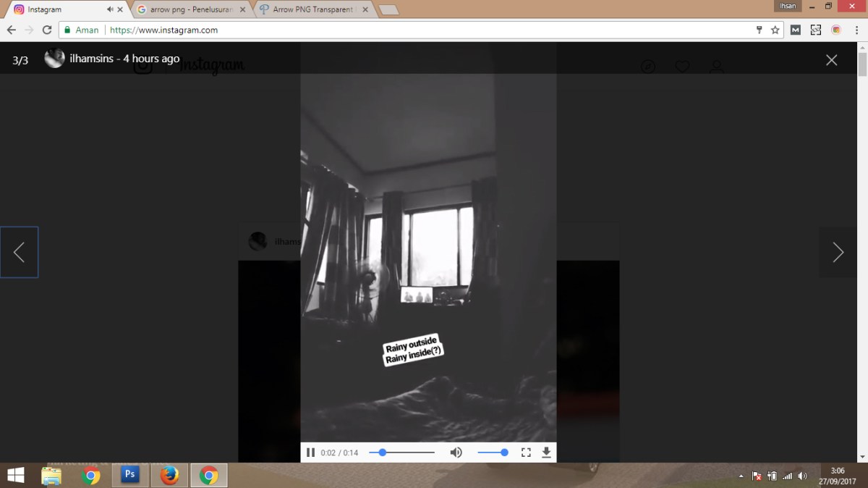The image size is (868, 488).
Task: Go back with the left story arrow
Action: tap(19, 252)
